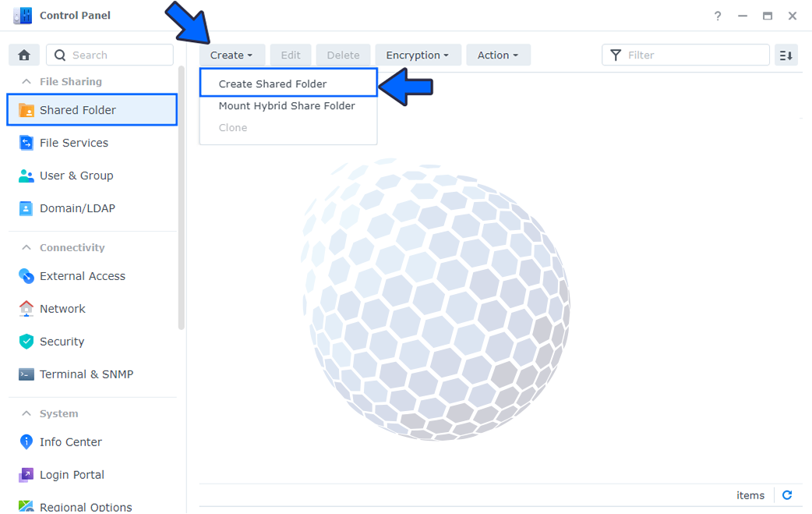The image size is (812, 514).
Task: Open Login Portal settings
Action: (x=26, y=475)
